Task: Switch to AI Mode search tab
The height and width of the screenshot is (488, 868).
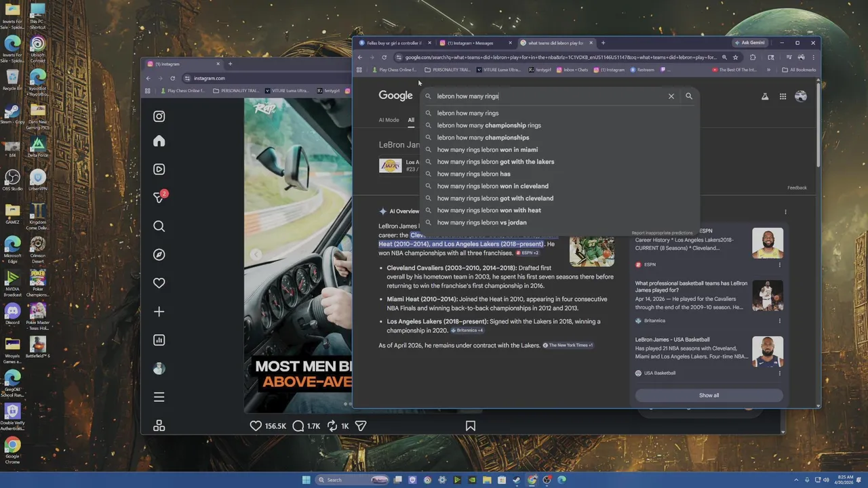Action: click(389, 120)
